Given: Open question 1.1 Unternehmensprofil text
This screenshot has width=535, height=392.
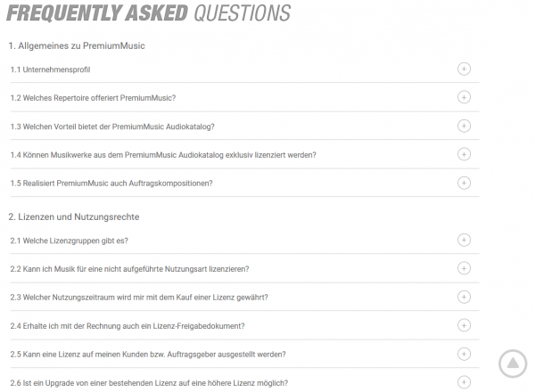Looking at the screenshot, I should (x=51, y=69).
